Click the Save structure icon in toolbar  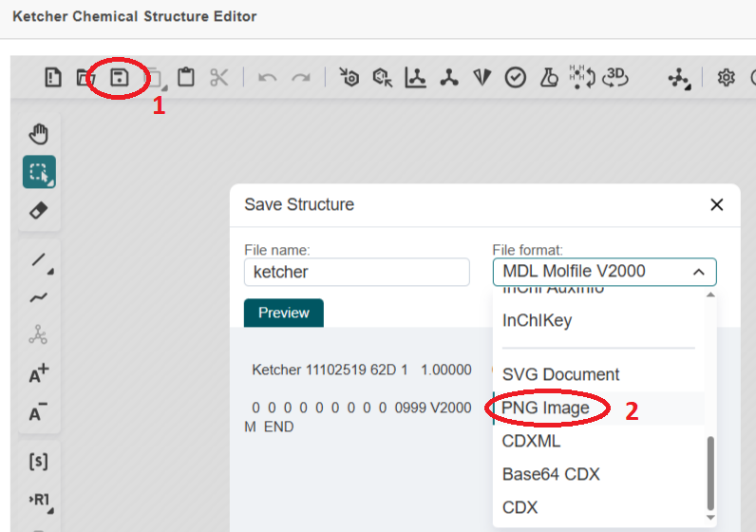pyautogui.click(x=120, y=78)
